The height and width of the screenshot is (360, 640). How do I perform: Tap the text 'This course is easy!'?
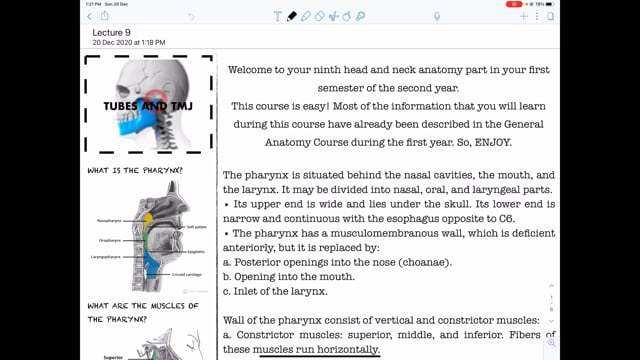click(280, 106)
